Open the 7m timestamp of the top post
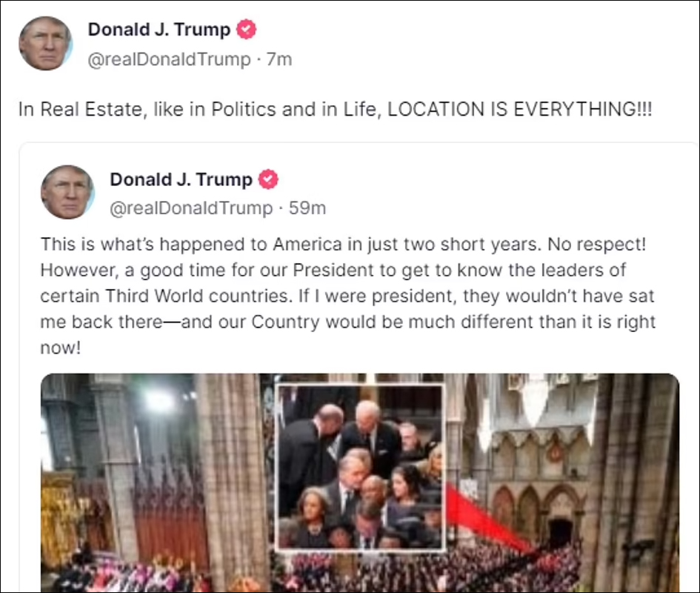Viewport: 700px width, 593px height. click(x=279, y=59)
